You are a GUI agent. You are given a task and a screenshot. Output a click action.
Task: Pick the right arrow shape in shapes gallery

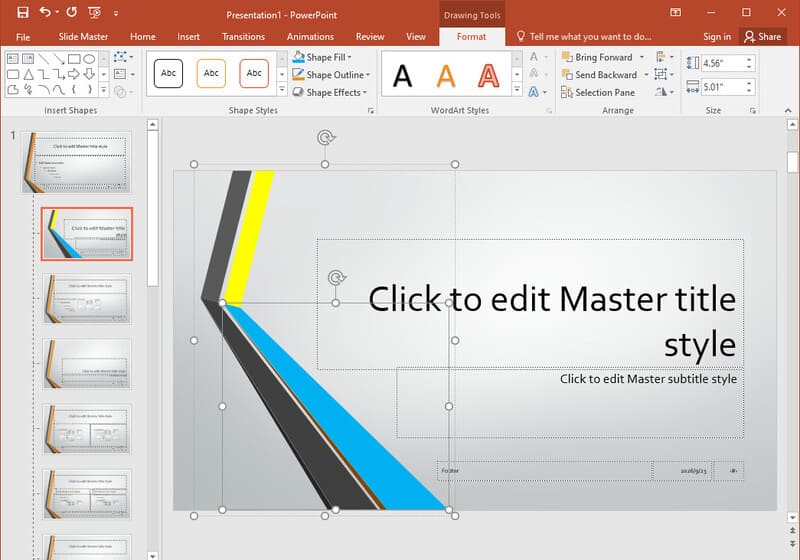74,74
